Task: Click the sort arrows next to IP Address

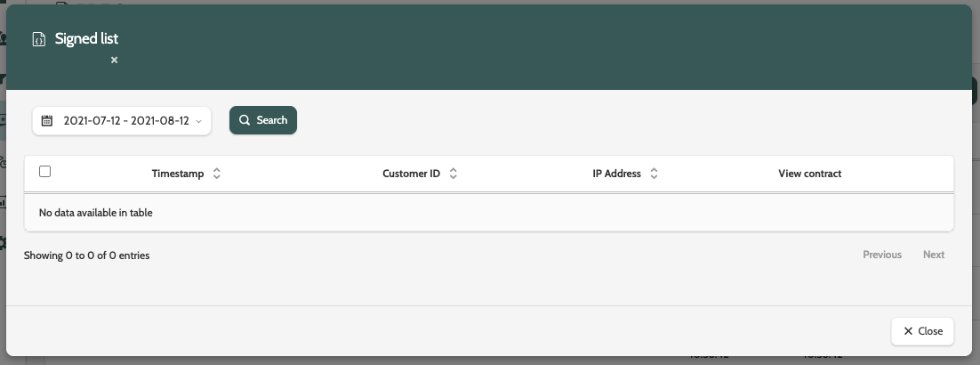Action: tap(654, 174)
